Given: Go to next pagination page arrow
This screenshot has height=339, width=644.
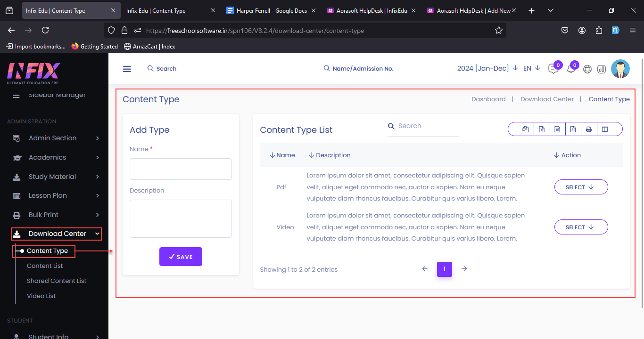Looking at the screenshot, I should coord(464,269).
